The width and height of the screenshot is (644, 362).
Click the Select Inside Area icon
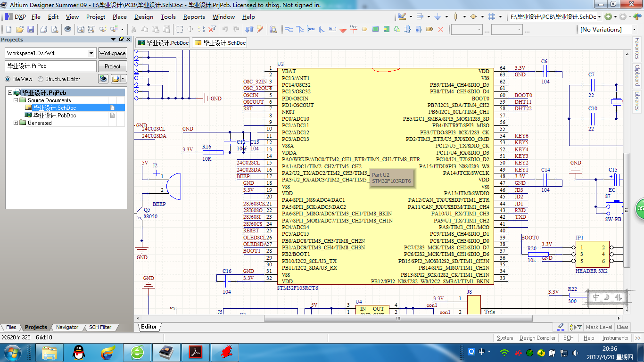179,29
